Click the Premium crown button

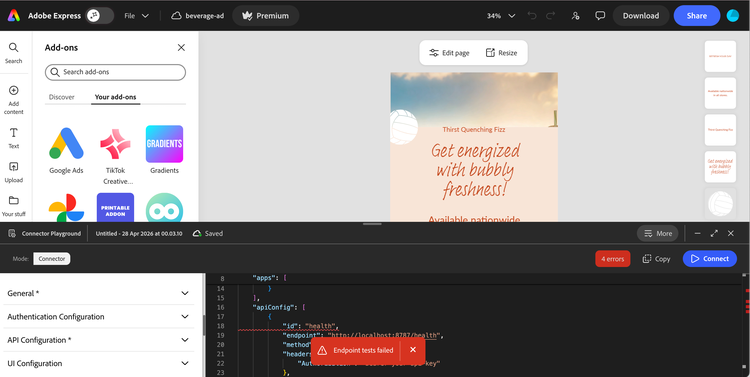coord(265,16)
